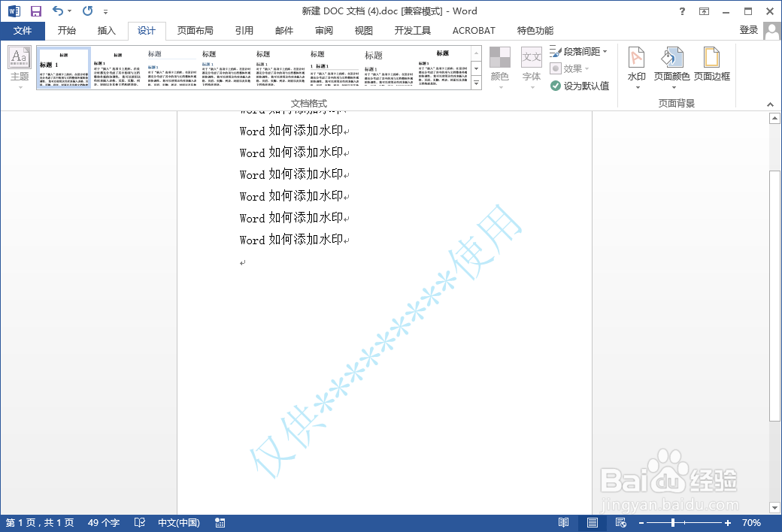Open the ACROBAT ribbon tab
Screen dimensions: 782x532
473,30
